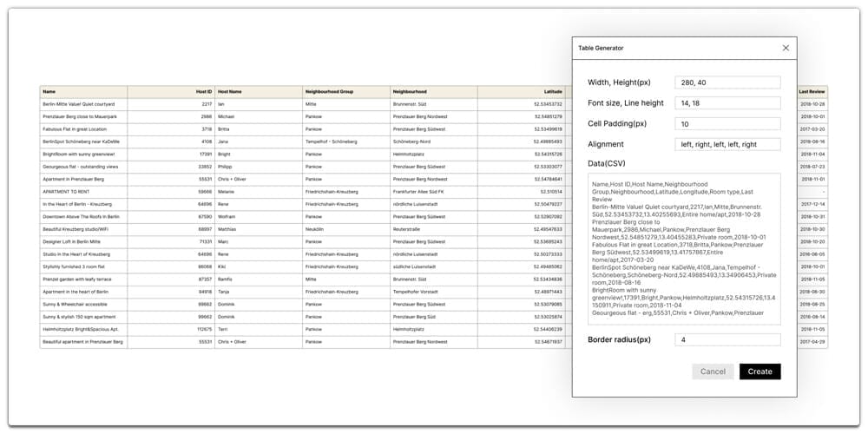Click host name cell 'Michael'

(x=259, y=117)
